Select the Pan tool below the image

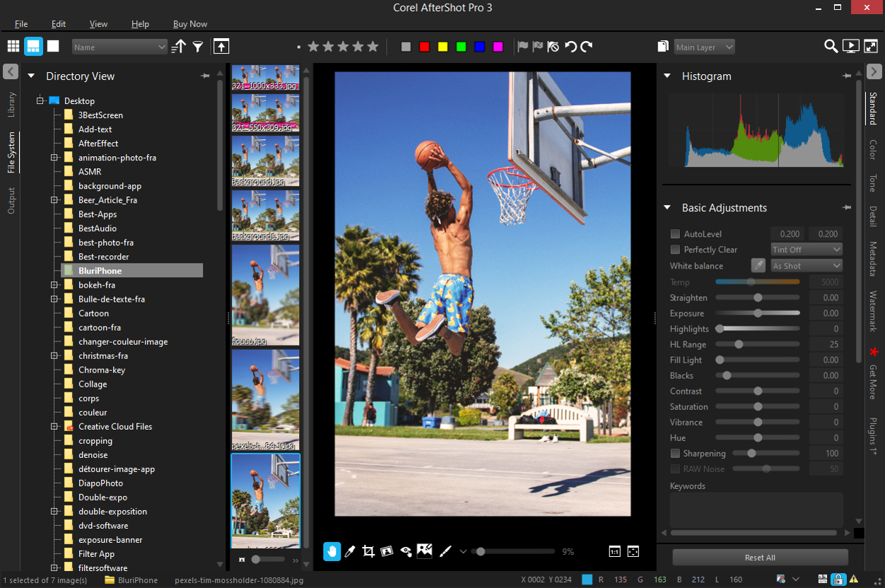pos(332,551)
